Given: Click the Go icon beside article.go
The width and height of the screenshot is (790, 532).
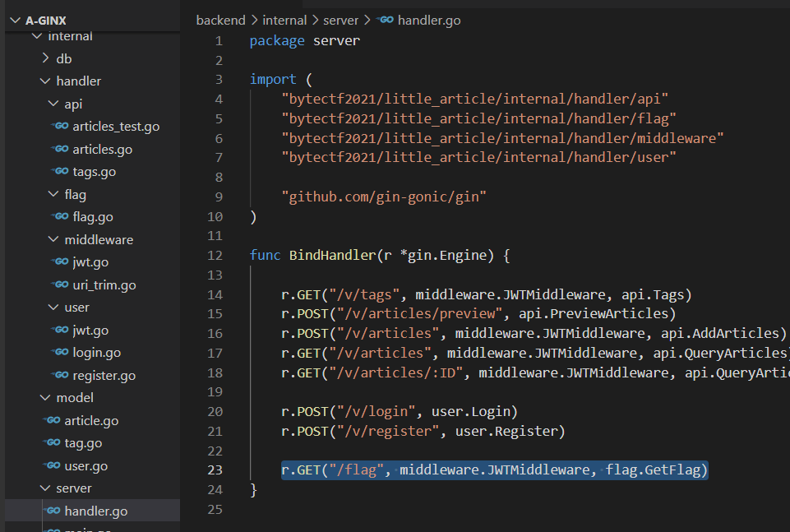Looking at the screenshot, I should click(x=52, y=420).
